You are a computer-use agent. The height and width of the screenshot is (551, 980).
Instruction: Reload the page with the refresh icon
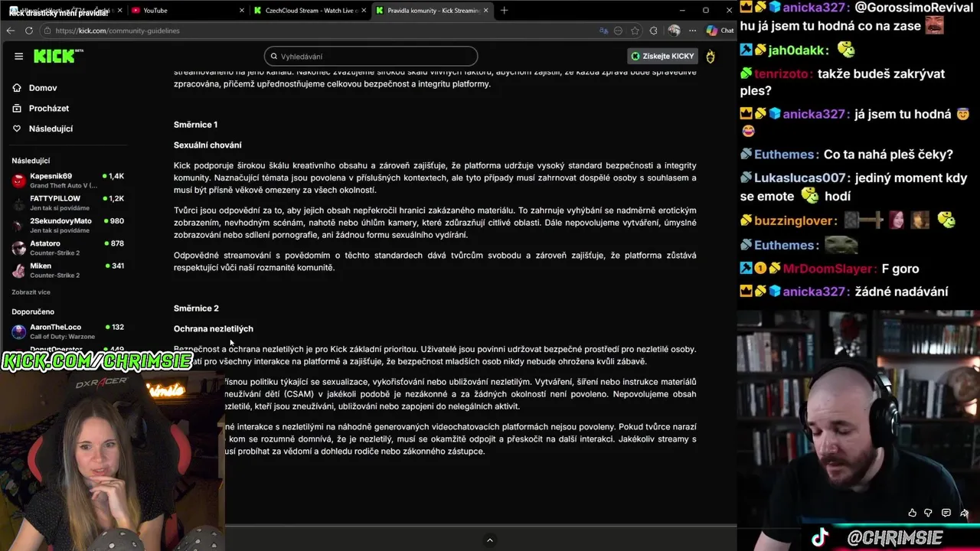click(x=29, y=31)
